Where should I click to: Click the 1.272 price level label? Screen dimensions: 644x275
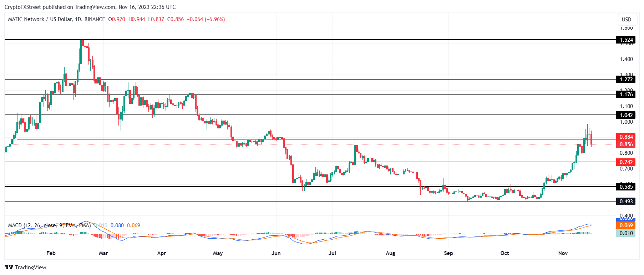[x=626, y=80]
